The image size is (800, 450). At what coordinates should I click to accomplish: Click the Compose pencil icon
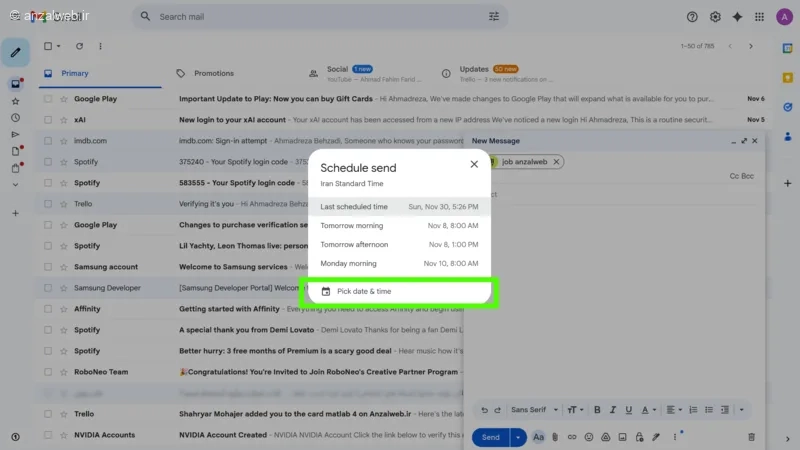pyautogui.click(x=15, y=51)
